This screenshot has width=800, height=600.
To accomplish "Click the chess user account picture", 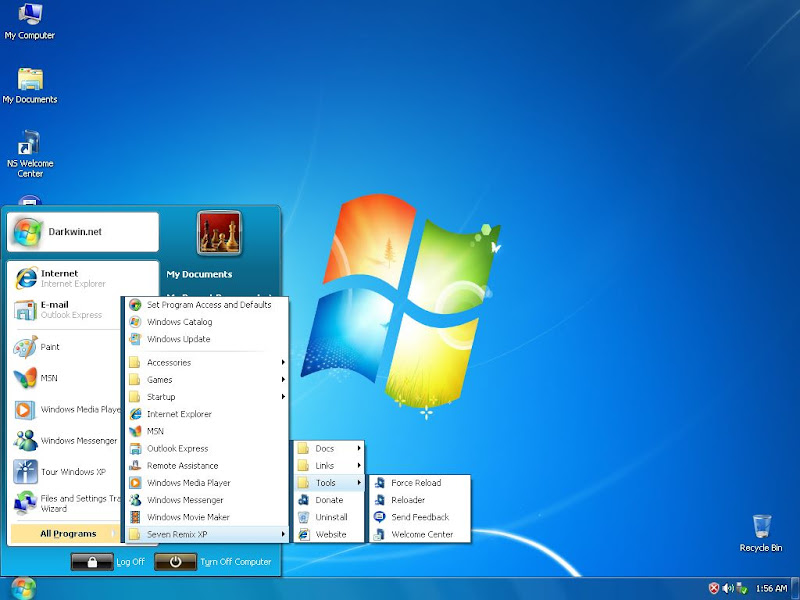I will tap(219, 233).
